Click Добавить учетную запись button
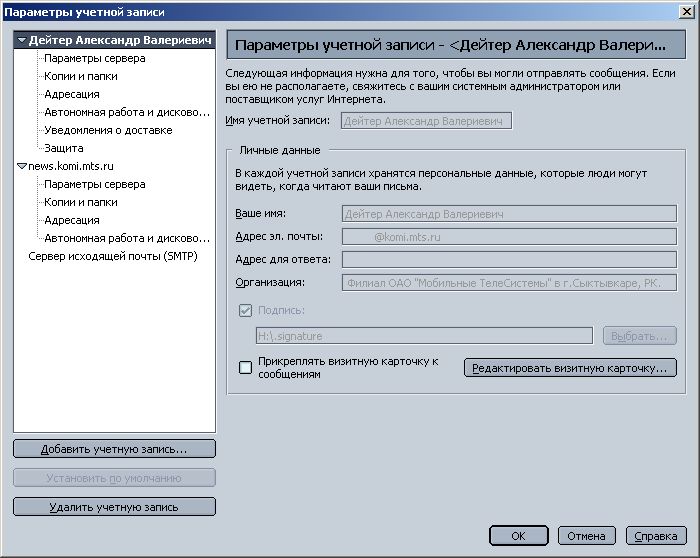 click(114, 449)
